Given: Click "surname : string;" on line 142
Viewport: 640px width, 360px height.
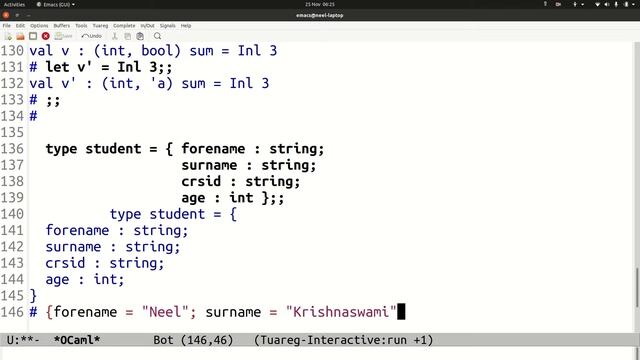Looking at the screenshot, I should click(x=113, y=247).
